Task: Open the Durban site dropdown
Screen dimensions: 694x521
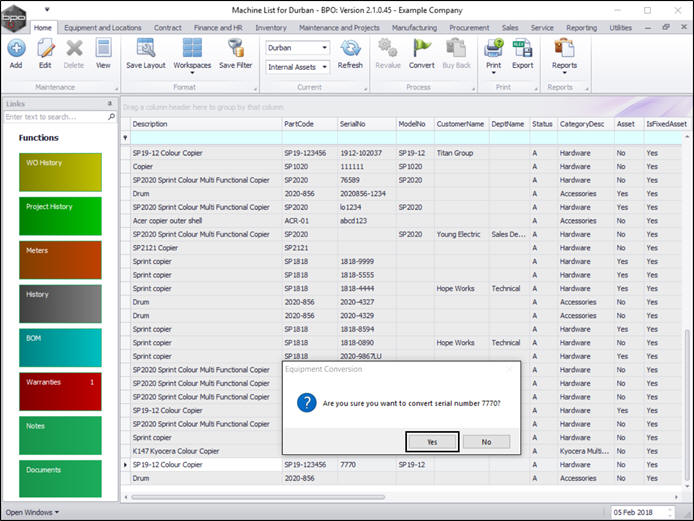Action: [x=298, y=47]
